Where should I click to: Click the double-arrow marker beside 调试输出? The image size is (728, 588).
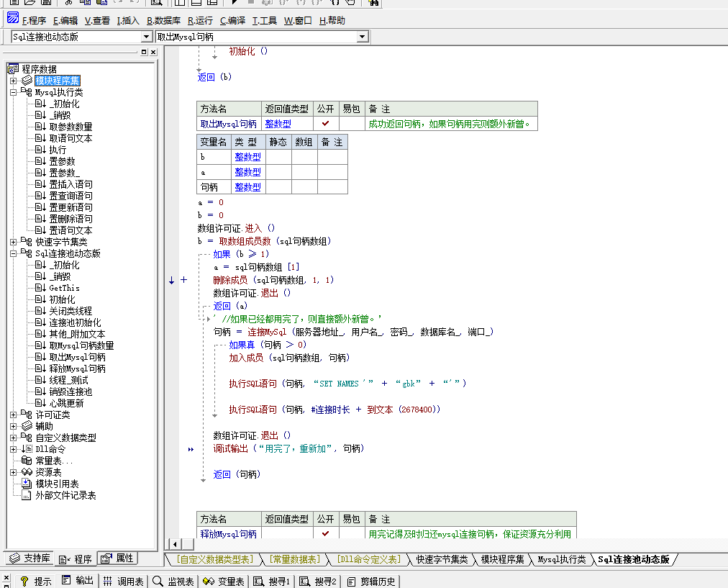tap(191, 449)
